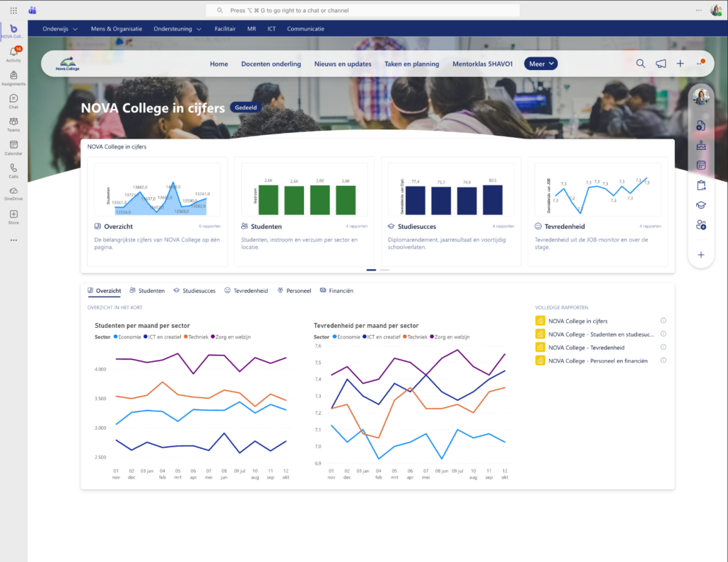
Task: Open the clipboard icon in right toolbar
Action: pyautogui.click(x=701, y=185)
